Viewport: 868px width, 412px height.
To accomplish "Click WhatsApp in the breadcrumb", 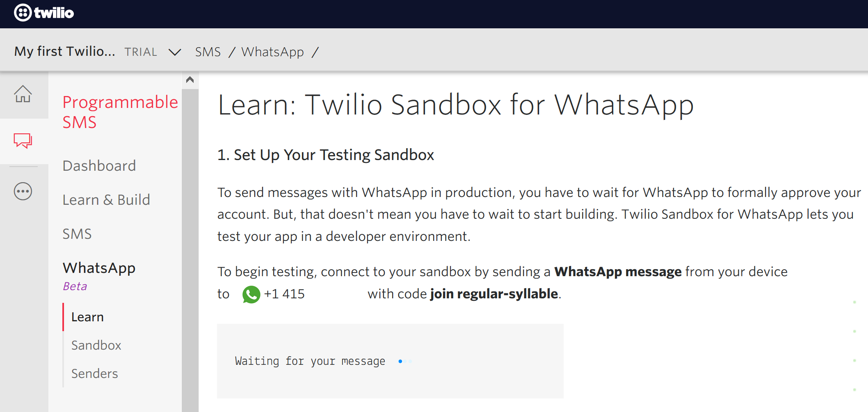I will (x=272, y=52).
